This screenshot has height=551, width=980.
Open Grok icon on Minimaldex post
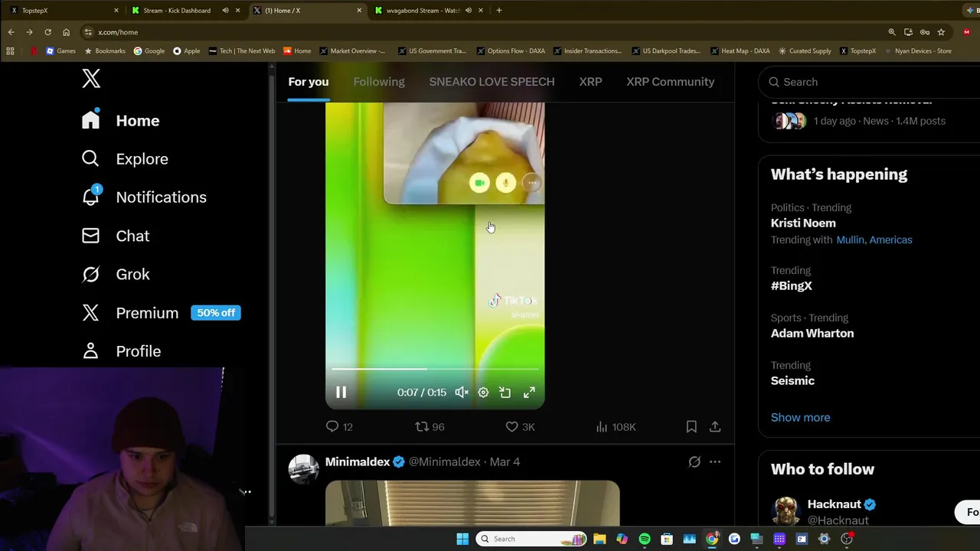(694, 461)
